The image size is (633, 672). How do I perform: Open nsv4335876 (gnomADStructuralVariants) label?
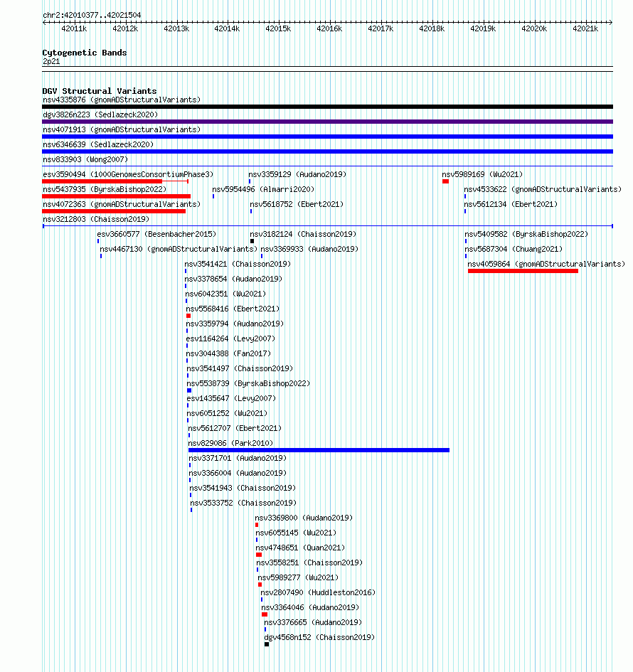[x=122, y=100]
